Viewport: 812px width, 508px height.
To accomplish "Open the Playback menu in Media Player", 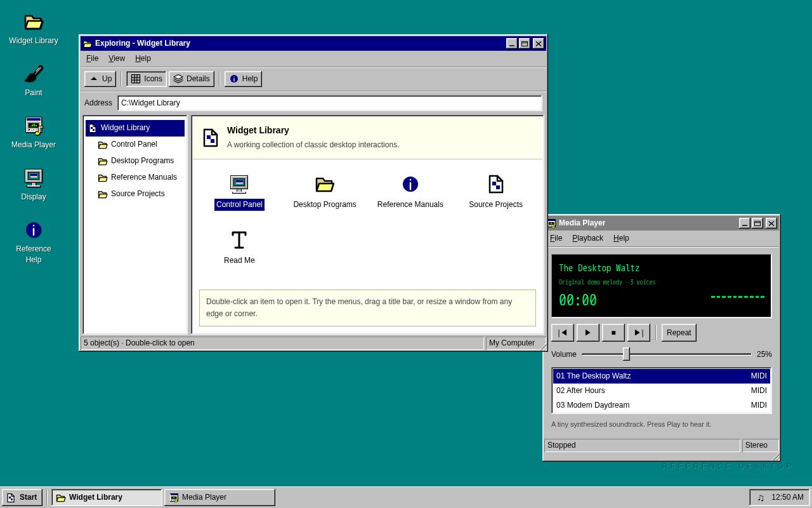I will [587, 238].
